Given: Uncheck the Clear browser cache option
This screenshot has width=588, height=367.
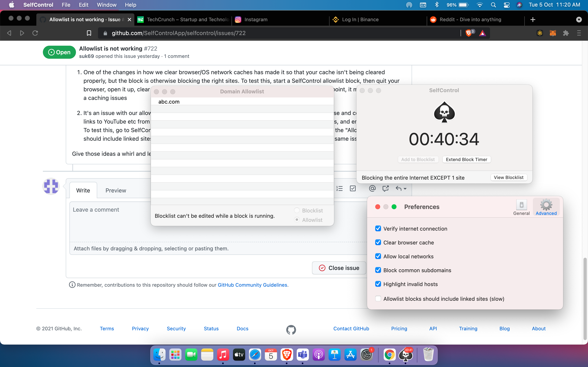Looking at the screenshot, I should click(378, 242).
